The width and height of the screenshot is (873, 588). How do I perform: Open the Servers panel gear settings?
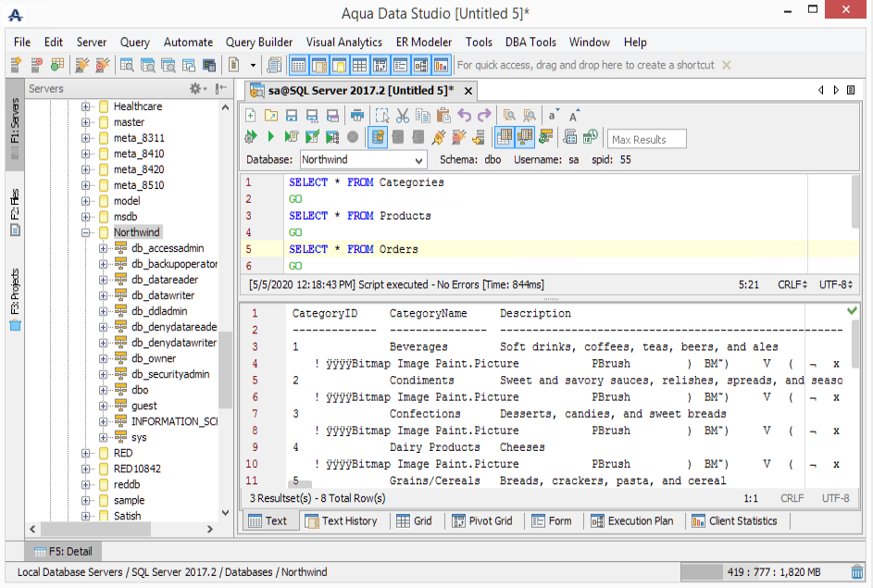click(x=197, y=88)
